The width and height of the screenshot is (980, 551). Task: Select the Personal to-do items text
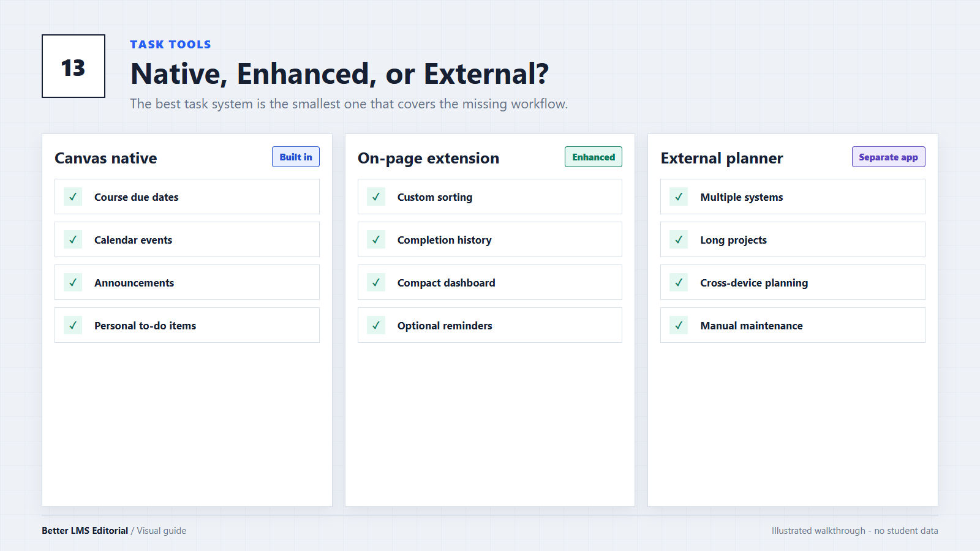[145, 326]
